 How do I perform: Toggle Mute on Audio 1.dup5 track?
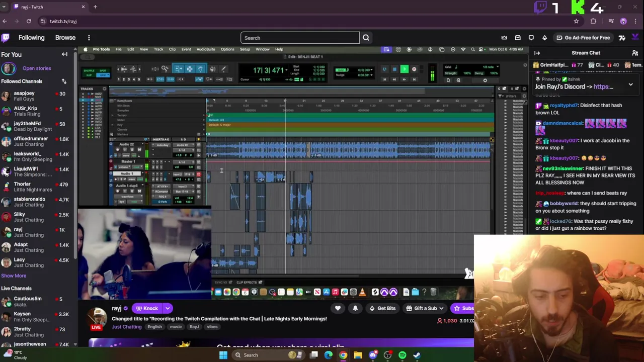(x=139, y=191)
